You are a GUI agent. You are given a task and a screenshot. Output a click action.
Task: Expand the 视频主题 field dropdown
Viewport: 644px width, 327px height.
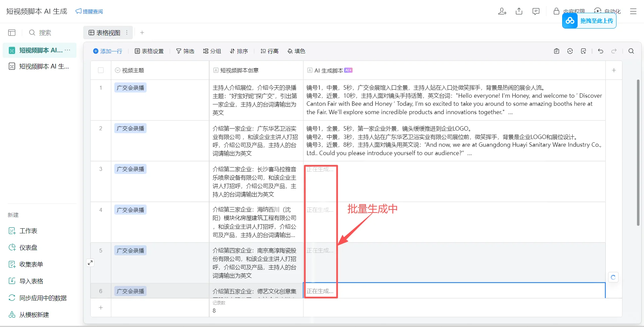coord(117,70)
